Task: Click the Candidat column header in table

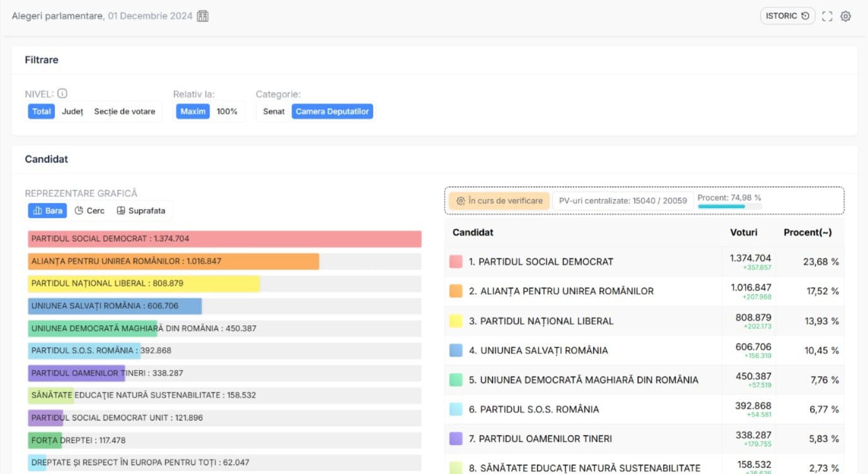Action: 473,233
